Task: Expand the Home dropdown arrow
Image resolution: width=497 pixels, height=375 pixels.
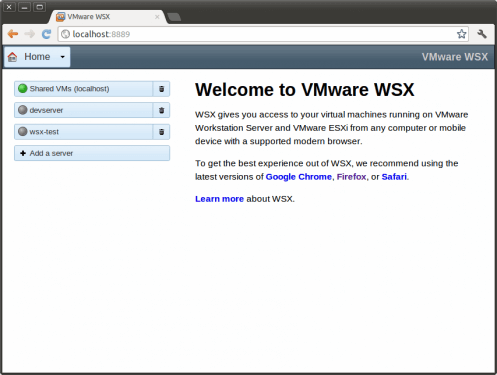Action: 62,57
